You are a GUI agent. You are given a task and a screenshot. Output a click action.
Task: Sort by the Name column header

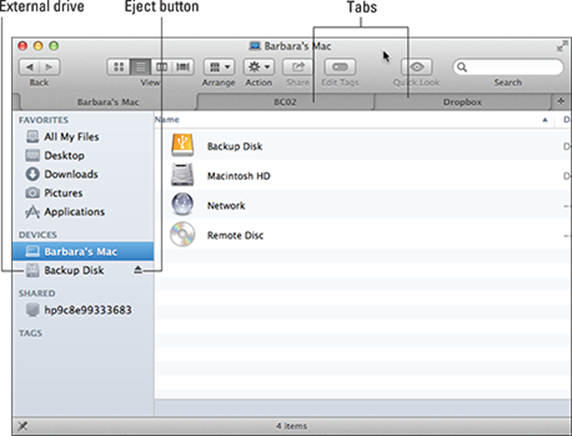click(167, 119)
